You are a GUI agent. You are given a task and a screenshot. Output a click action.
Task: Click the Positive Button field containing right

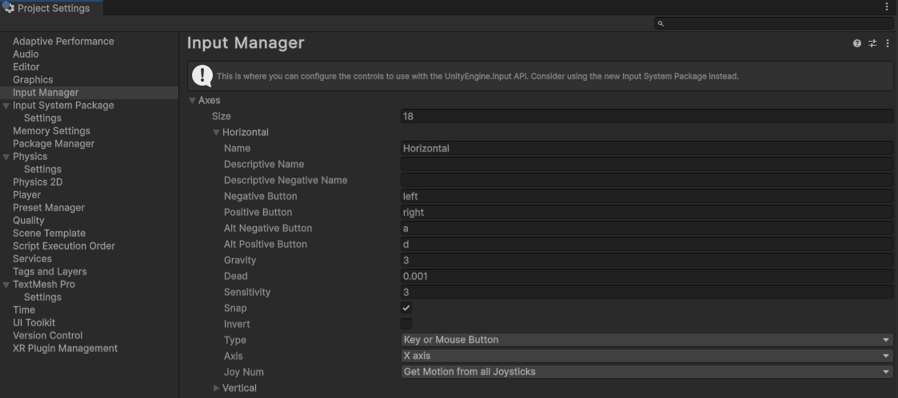pos(647,212)
